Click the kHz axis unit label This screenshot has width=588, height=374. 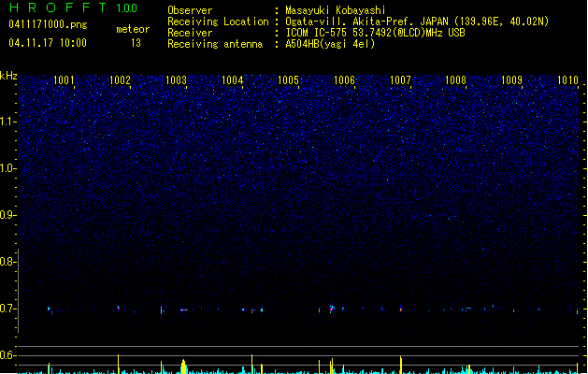pos(8,76)
